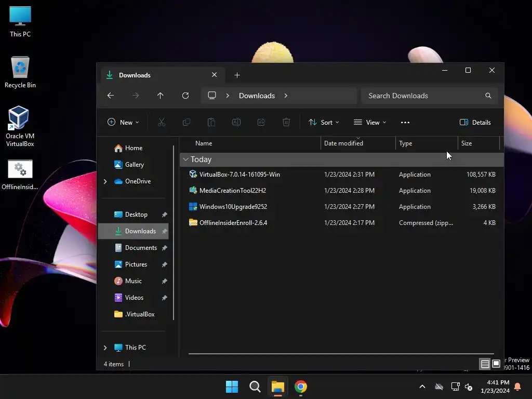
Task: Sort by Type column header
Action: (x=427, y=143)
